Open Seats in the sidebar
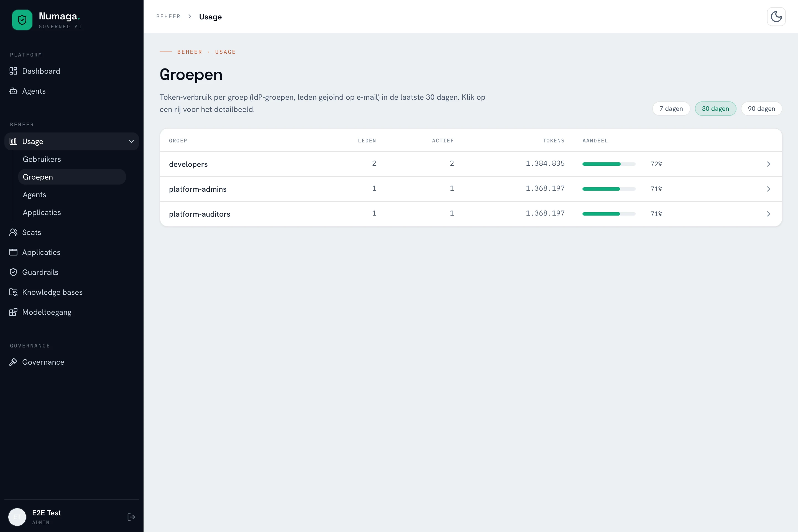The height and width of the screenshot is (532, 798). click(x=71, y=232)
